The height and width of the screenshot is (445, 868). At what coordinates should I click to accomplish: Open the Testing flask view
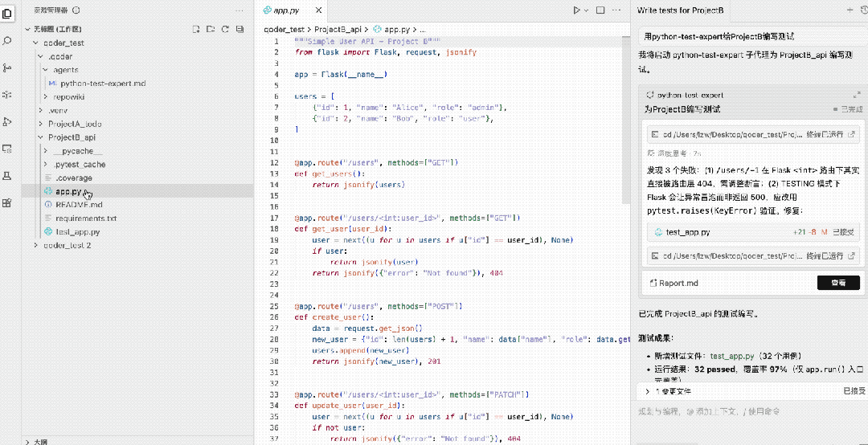(8, 175)
